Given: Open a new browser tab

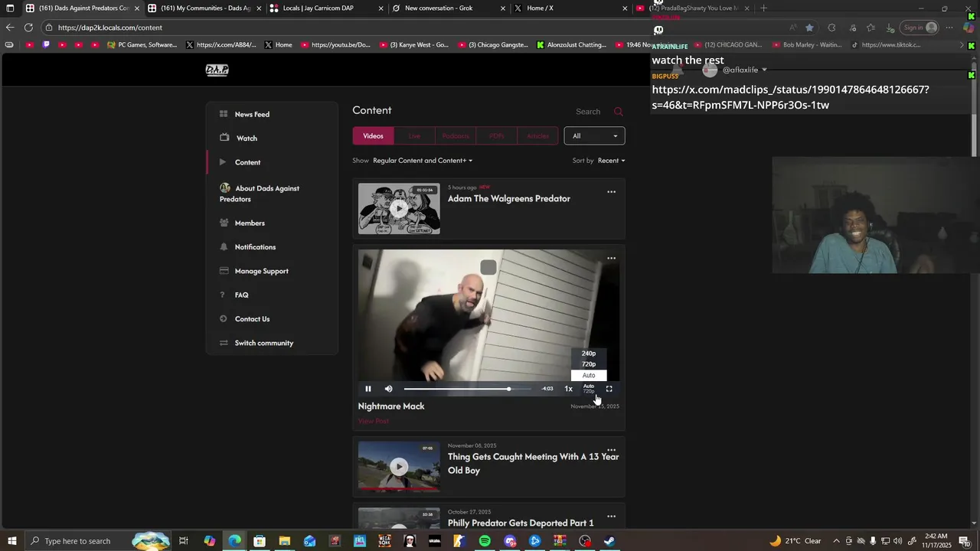Looking at the screenshot, I should 763,8.
